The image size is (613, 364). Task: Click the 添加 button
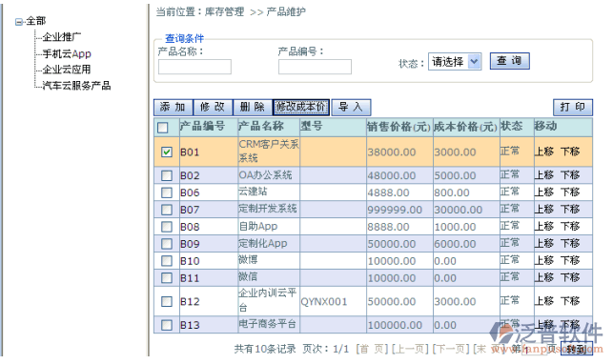point(173,107)
